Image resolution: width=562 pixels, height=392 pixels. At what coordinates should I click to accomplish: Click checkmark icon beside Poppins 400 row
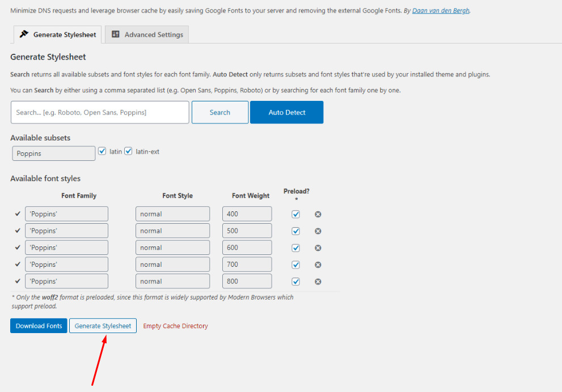pos(18,214)
